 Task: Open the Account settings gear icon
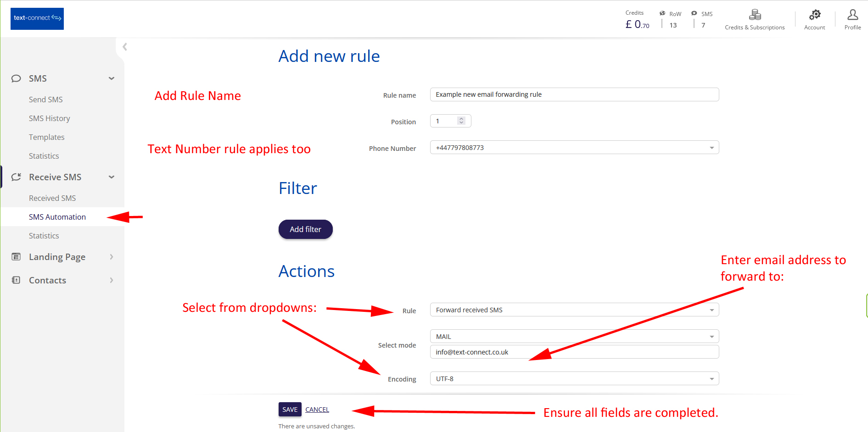(x=814, y=15)
